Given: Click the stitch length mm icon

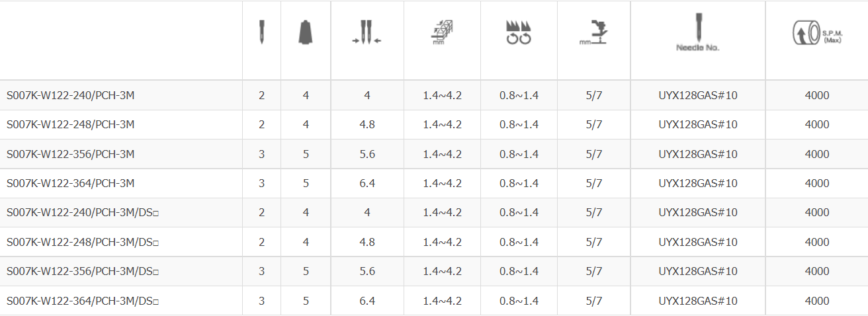Looking at the screenshot, I should click(442, 33).
